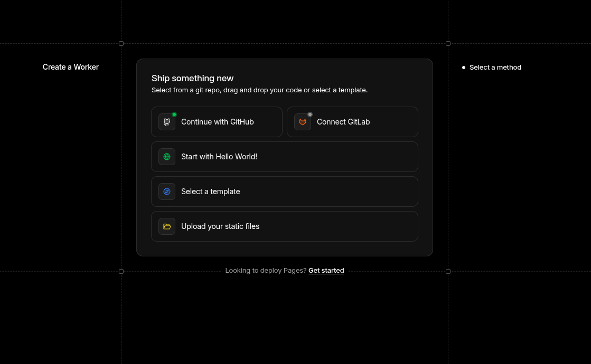This screenshot has width=591, height=364.
Task: Open Select a template option
Action: pos(285,191)
